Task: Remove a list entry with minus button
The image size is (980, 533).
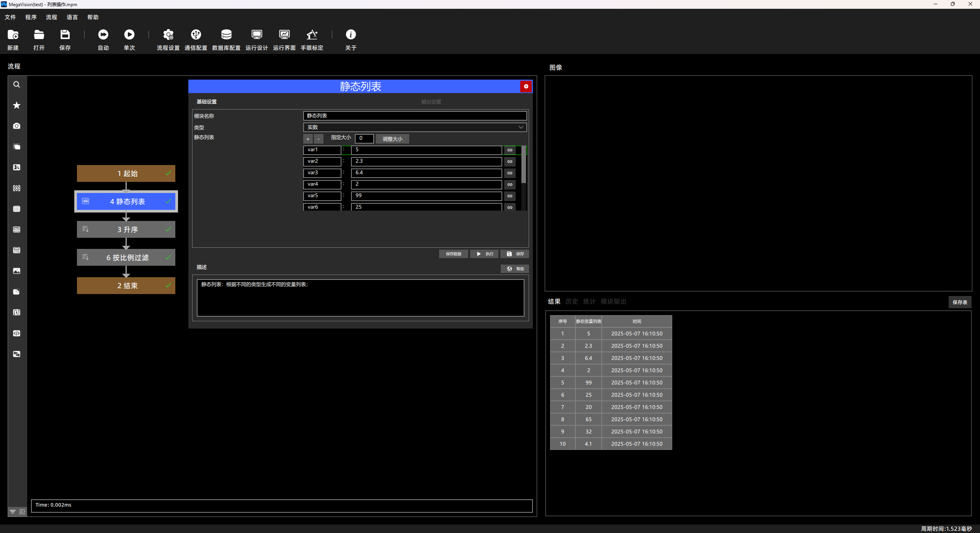Action: (318, 139)
